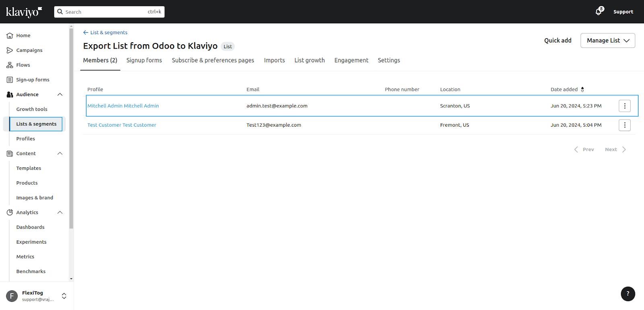Open Sign-up forms in the sidebar
This screenshot has height=310, width=644.
[x=33, y=80]
